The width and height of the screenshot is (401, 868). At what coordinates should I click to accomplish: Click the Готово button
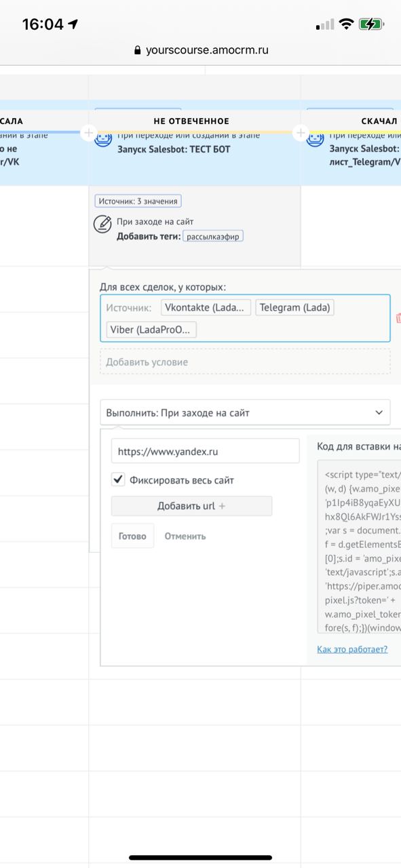[132, 536]
